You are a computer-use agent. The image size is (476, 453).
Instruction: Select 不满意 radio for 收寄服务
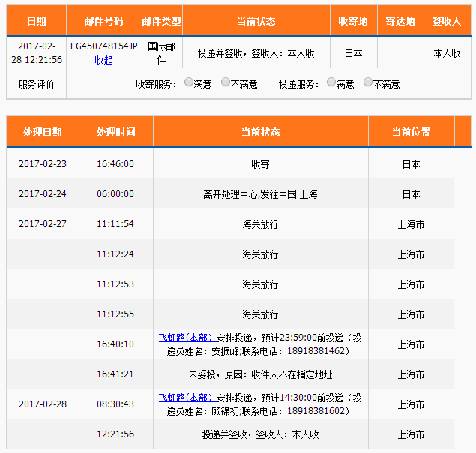(225, 82)
